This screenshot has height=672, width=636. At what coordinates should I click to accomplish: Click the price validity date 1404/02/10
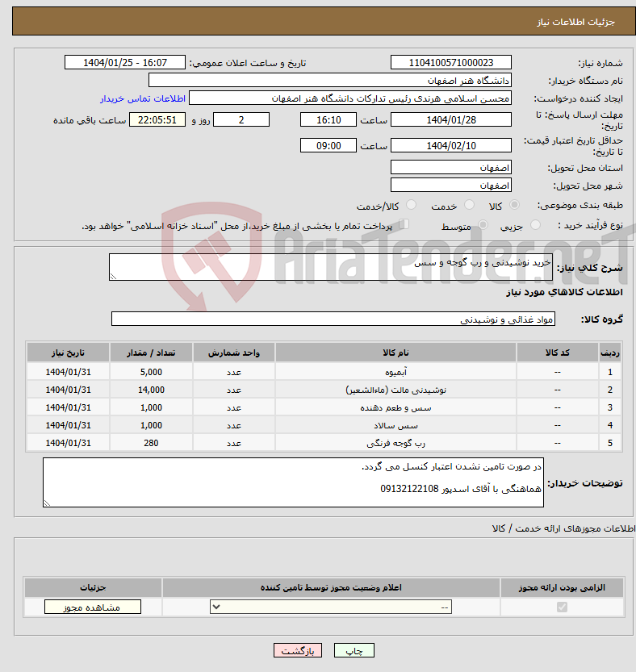pos(450,146)
